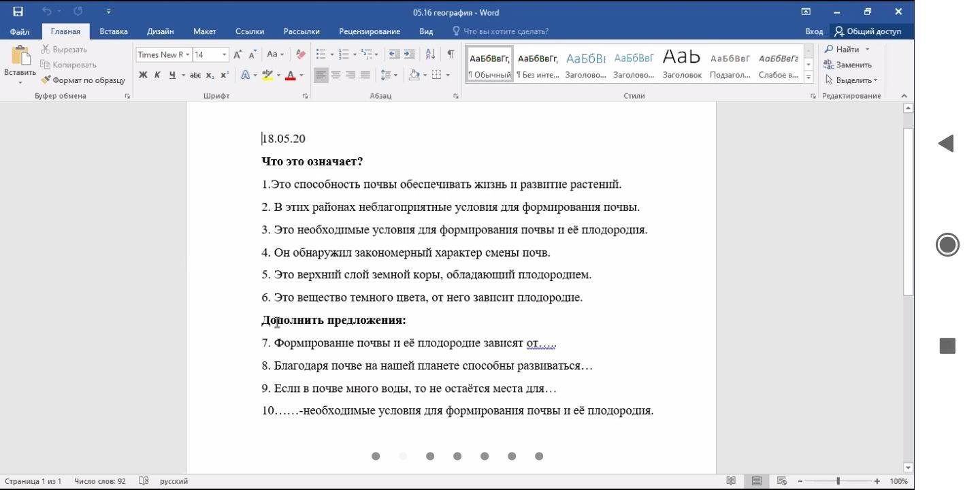Screen dimensions: 980x490
Task: Open the proofing check icon in status bar
Action: point(144,481)
